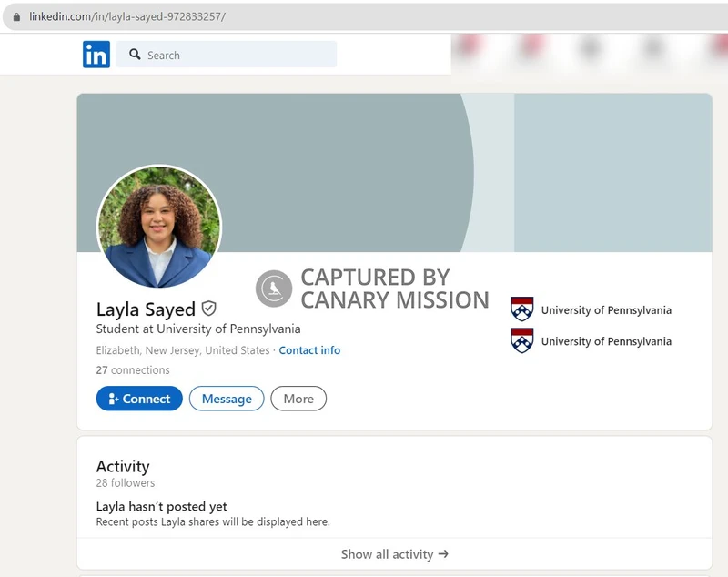Screen dimensions: 728x577
Task: Click the top University of Pennsylvania text label
Action: pyautogui.click(x=606, y=309)
